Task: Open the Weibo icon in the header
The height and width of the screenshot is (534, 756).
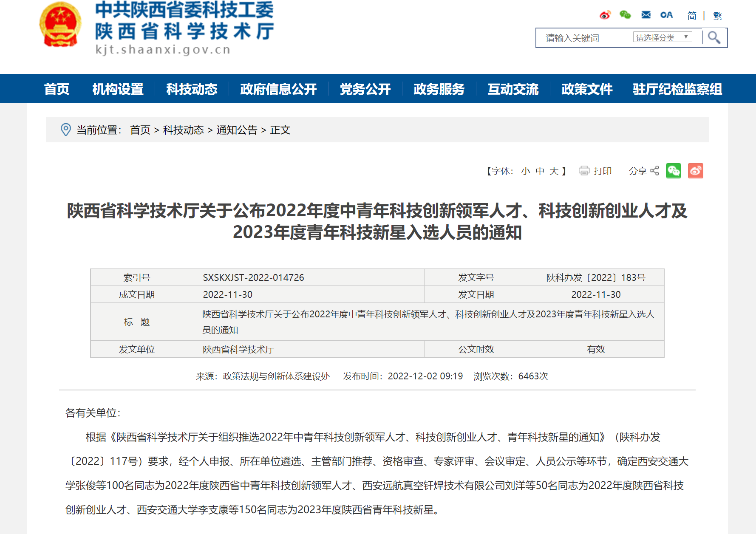Action: (x=605, y=15)
